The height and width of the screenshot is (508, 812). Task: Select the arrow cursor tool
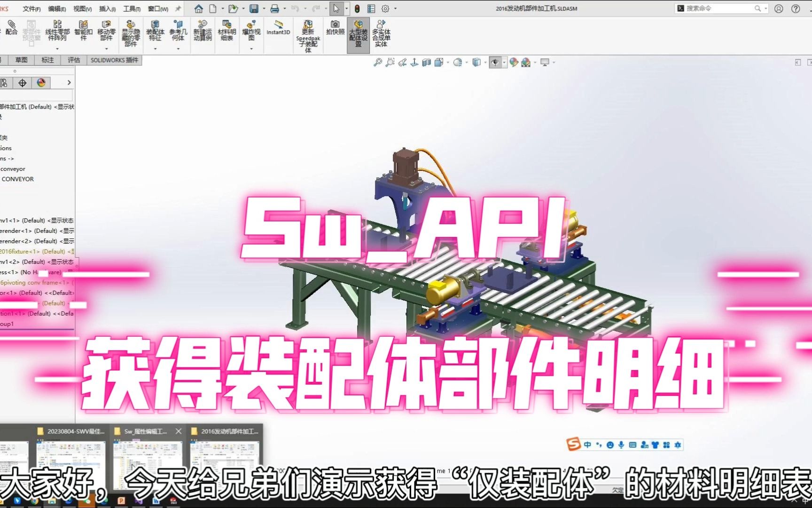336,8
